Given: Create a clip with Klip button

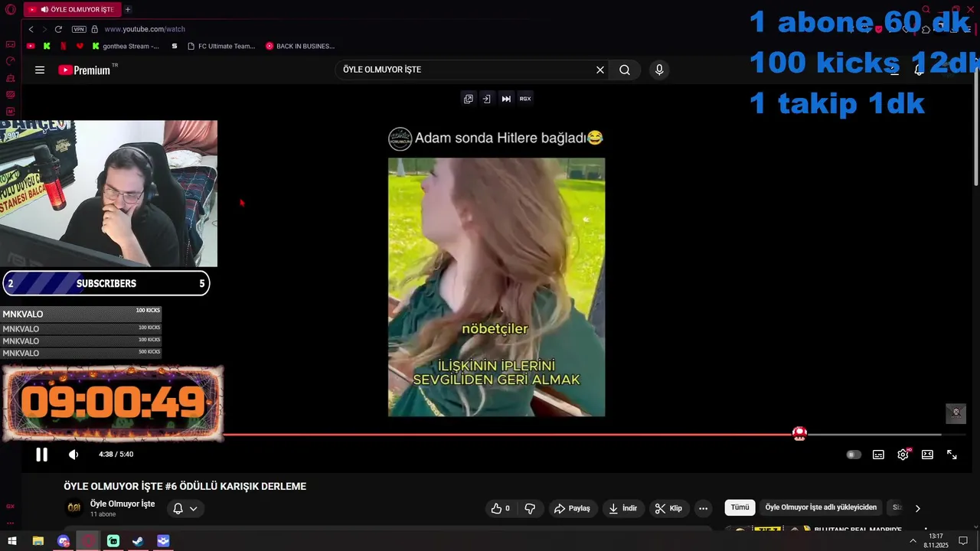Looking at the screenshot, I should [668, 508].
